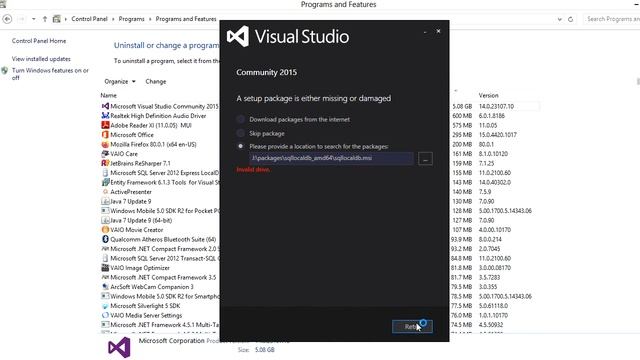640x360 pixels.
Task: Click the Entity Framework 6.1.3 Tools icon
Action: tap(105, 182)
